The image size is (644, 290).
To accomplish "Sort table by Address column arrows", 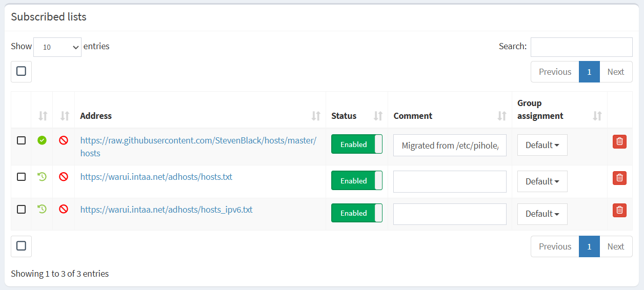I will [316, 116].
